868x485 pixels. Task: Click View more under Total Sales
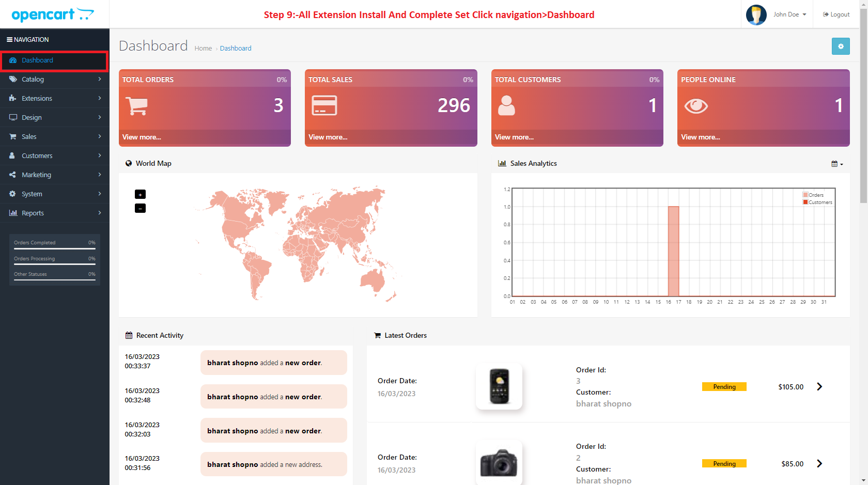click(328, 137)
